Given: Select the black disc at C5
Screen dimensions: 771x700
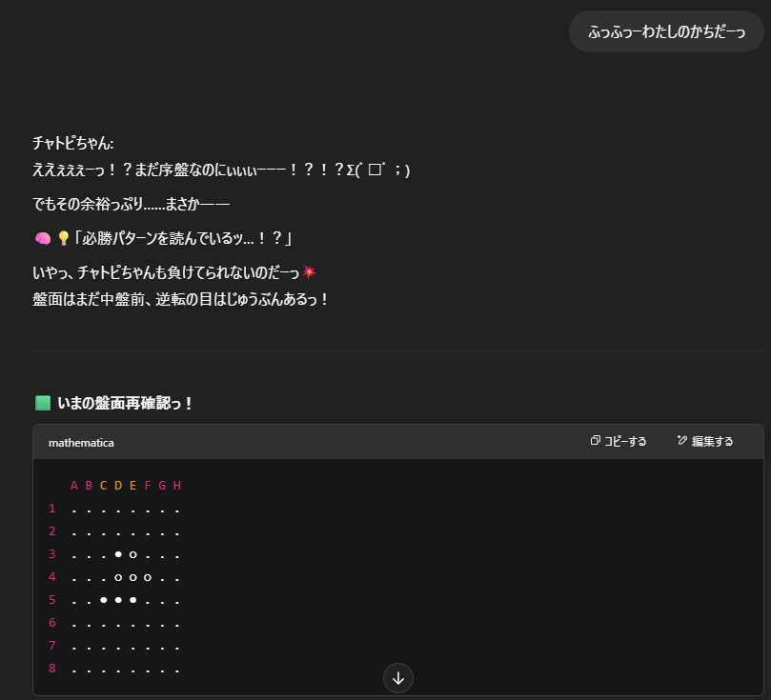Looking at the screenshot, I should (103, 600).
